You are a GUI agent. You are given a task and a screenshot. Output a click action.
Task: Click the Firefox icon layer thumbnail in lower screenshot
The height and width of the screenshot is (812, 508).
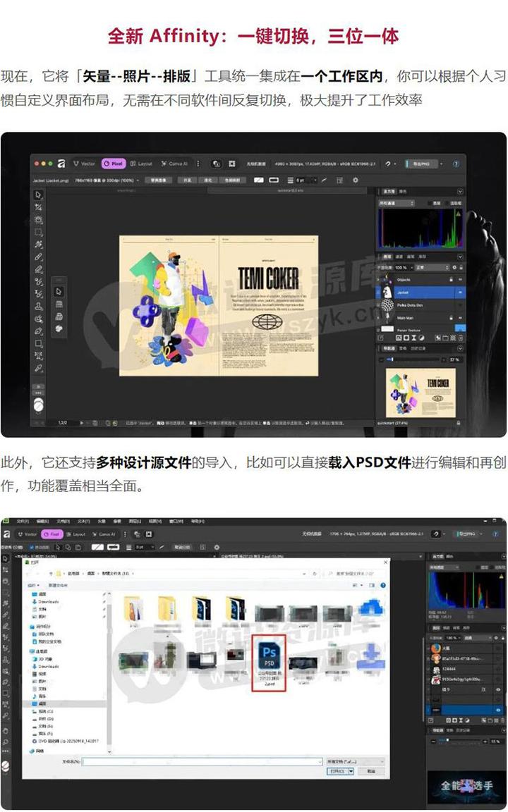[x=435, y=648]
